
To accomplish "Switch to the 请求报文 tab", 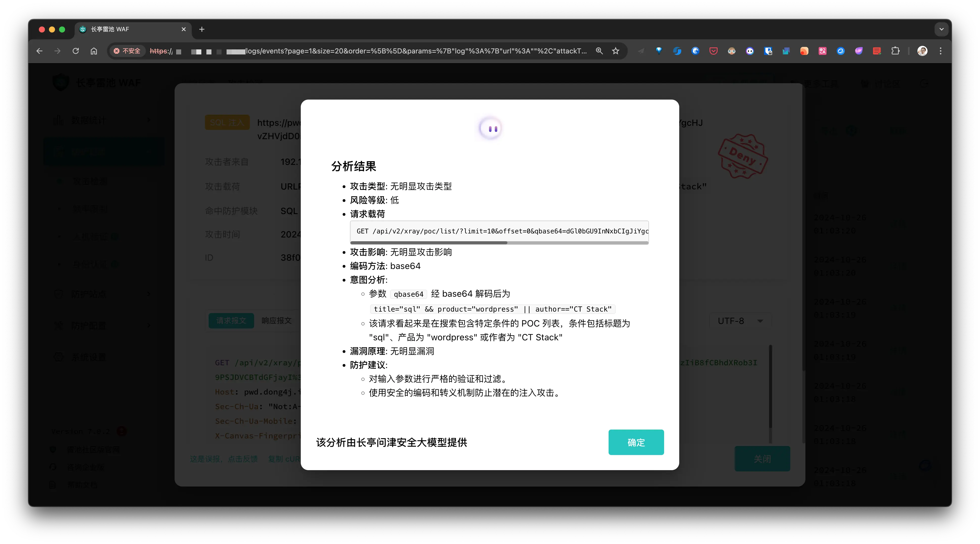I will tap(231, 320).
